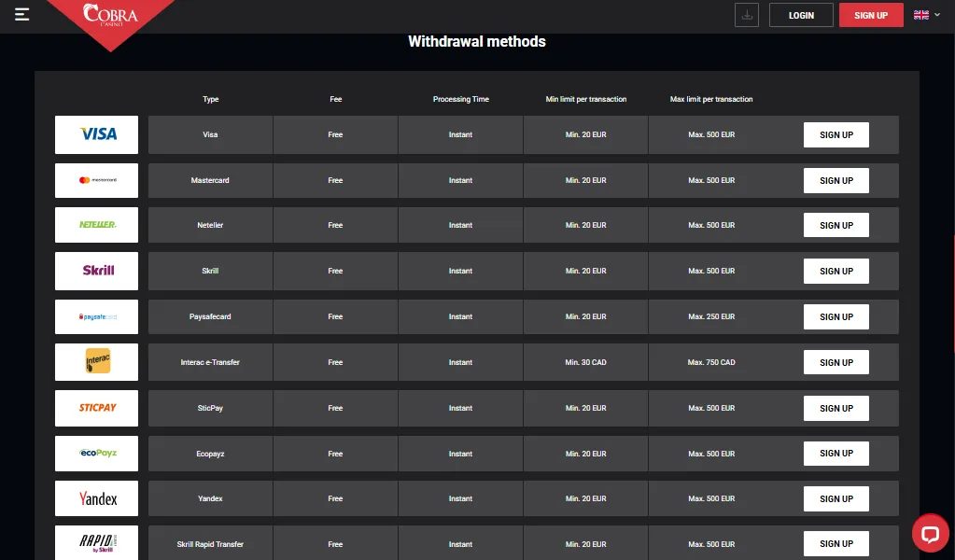Click Min. 20 EUR in Neteller row

(x=586, y=225)
